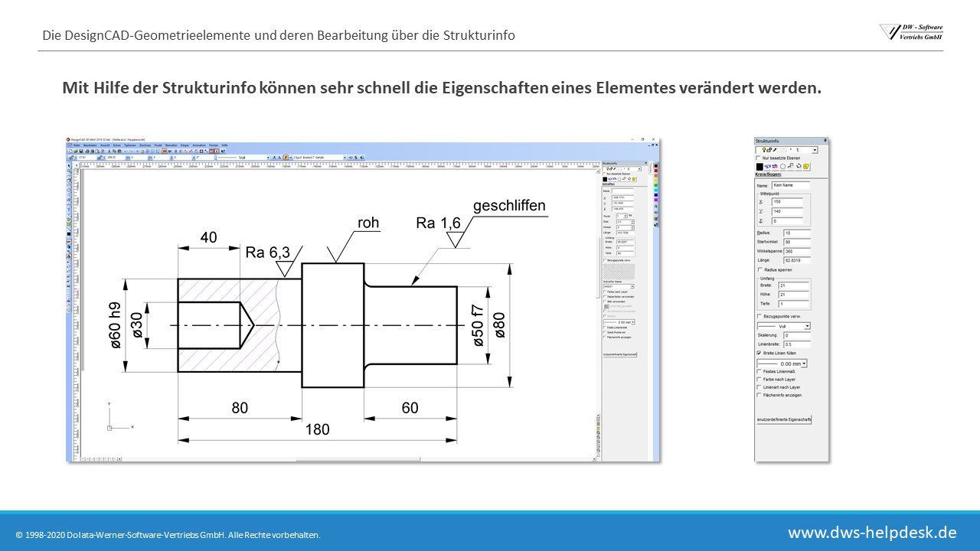Enable Bezugspunkte verw. in enlarged Strukturinfo
The image size is (980, 551).
pyautogui.click(x=759, y=316)
